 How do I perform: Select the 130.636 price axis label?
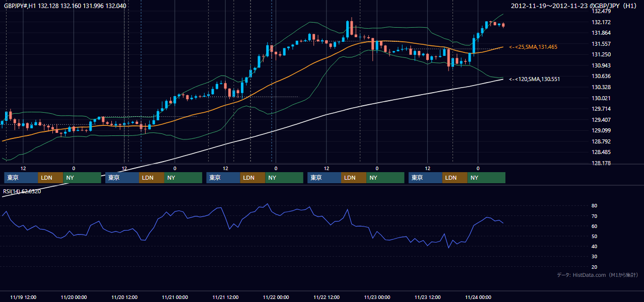coord(601,76)
